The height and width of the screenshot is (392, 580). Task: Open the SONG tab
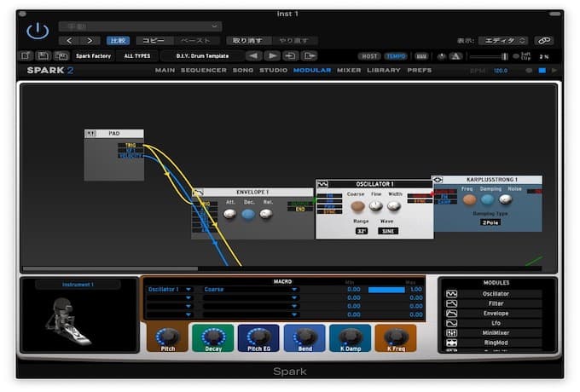(x=243, y=70)
